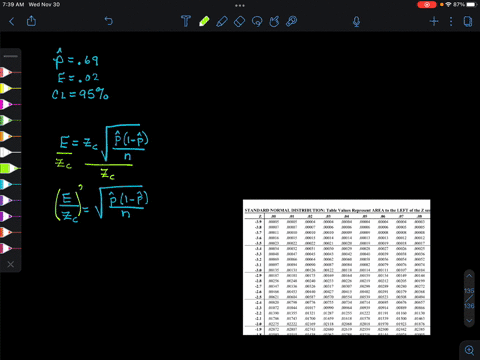Go back to the notes library
The width and height of the screenshot is (480, 360).
coord(12,22)
